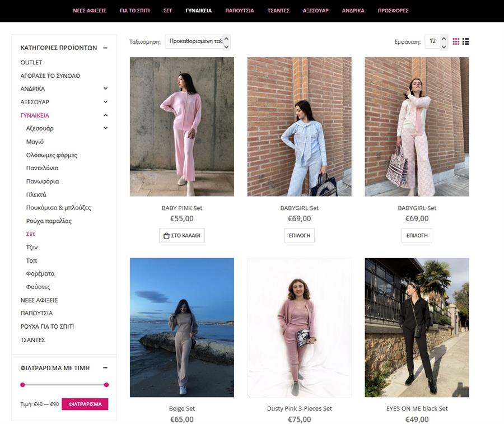Open ΓΥΝΑΙΚΕΙΑ in top navigation

[199, 11]
